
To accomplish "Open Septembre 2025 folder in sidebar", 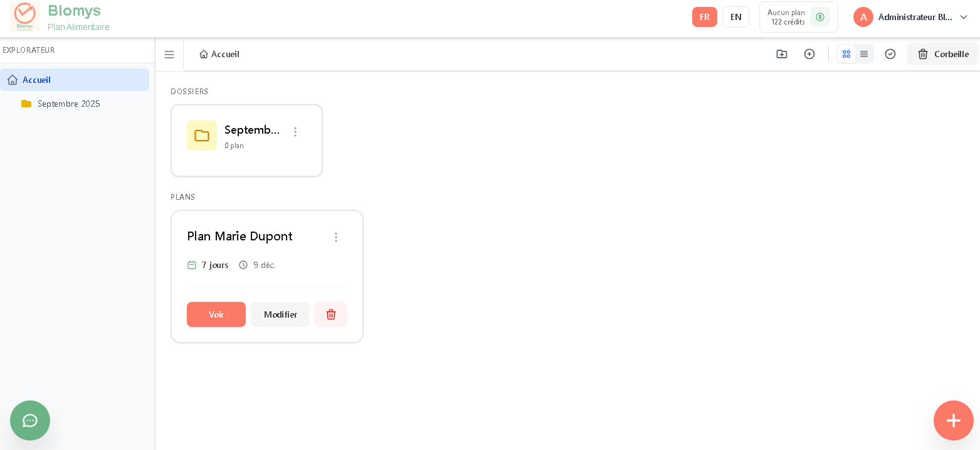I will [x=68, y=104].
